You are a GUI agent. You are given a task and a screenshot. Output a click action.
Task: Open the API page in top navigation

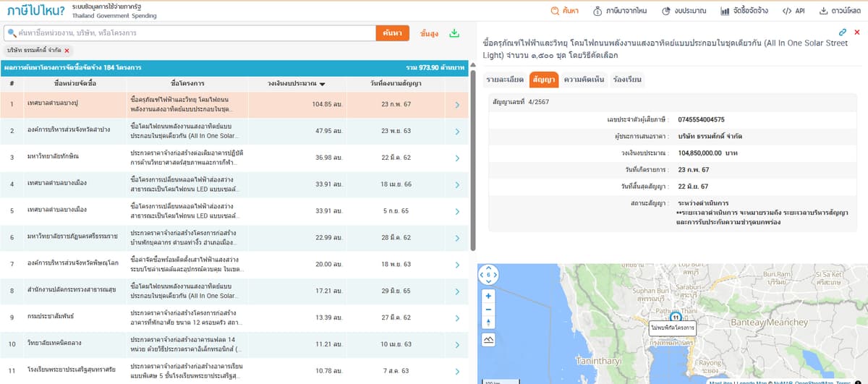point(793,11)
